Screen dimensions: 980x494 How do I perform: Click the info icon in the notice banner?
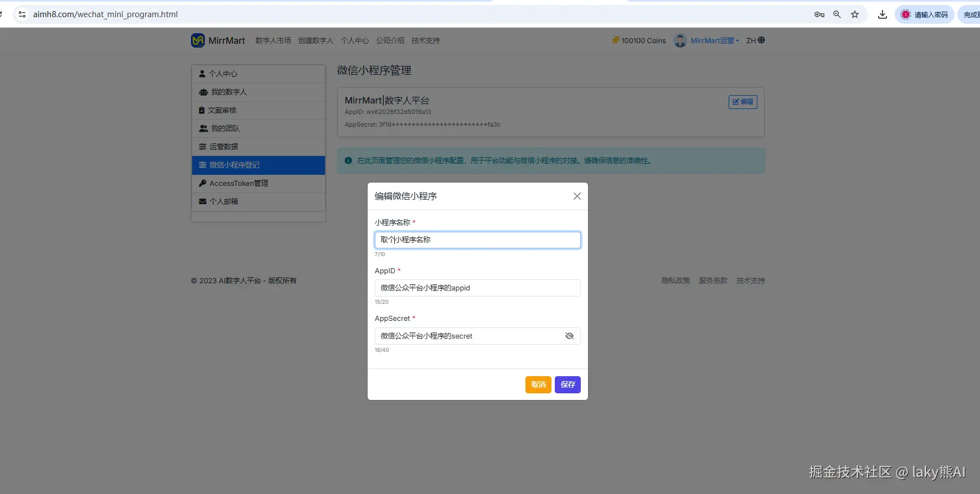coord(348,160)
